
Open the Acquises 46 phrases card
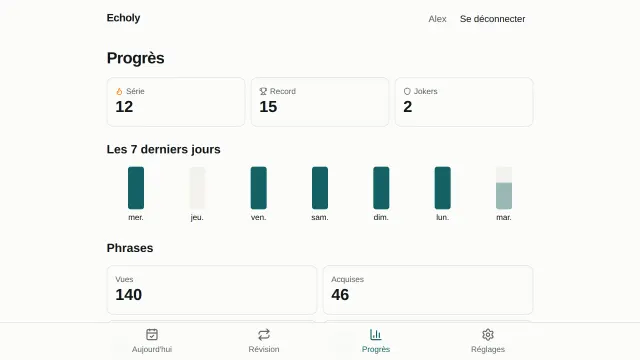(x=428, y=290)
